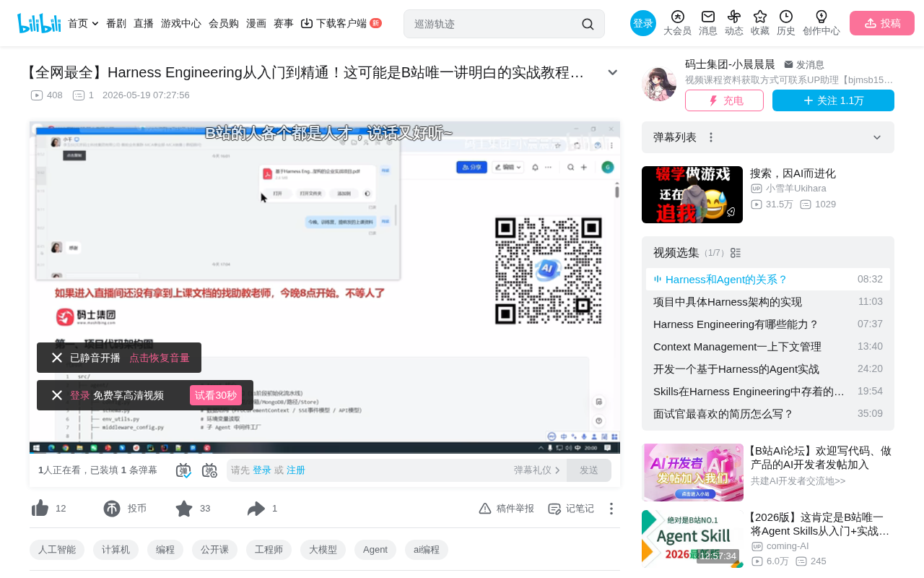Share the video with arrow icon
Screen dimensions: 924x578
point(256,509)
